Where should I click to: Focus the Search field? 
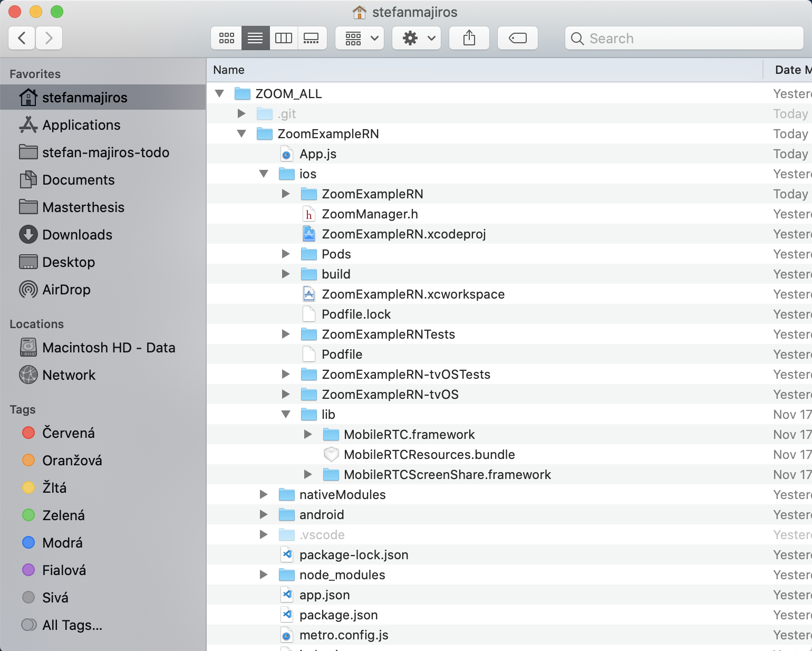point(684,38)
